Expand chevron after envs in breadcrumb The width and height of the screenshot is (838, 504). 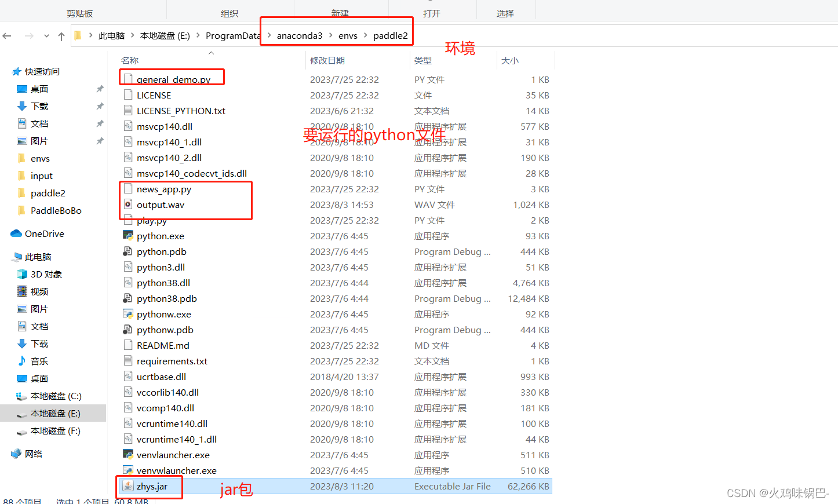366,35
